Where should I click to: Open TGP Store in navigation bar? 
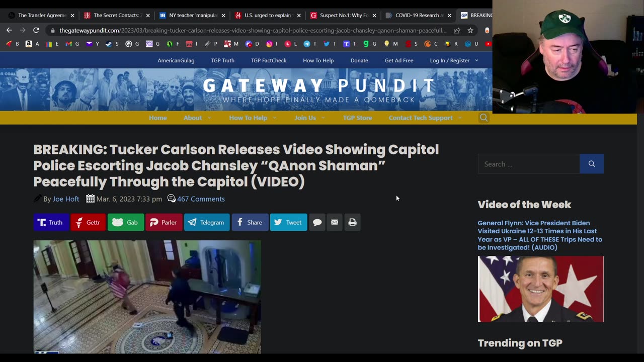pyautogui.click(x=357, y=118)
